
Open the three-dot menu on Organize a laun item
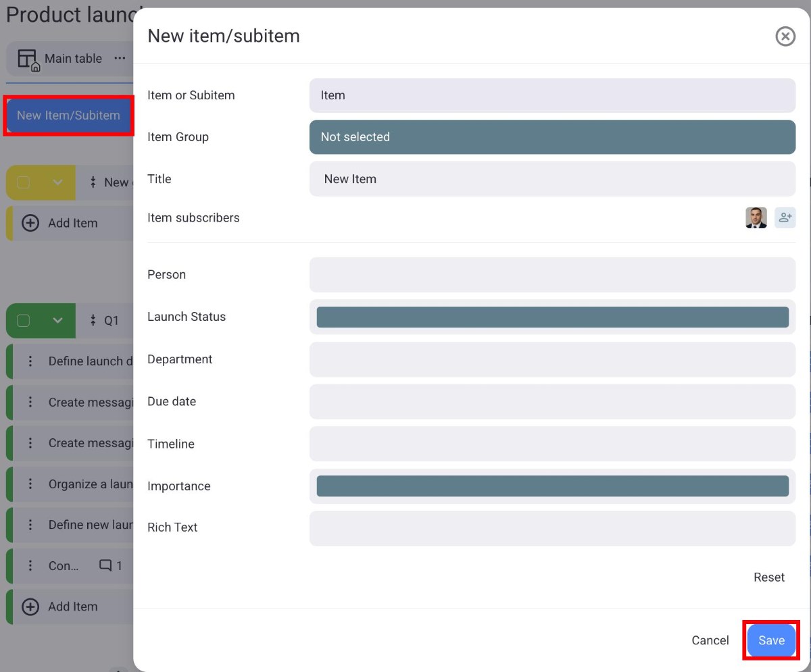(x=30, y=484)
